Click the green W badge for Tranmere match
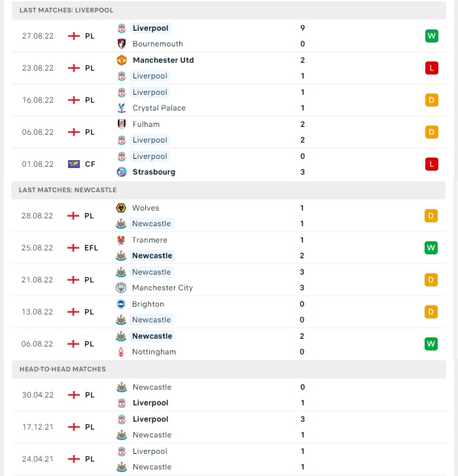 431,248
